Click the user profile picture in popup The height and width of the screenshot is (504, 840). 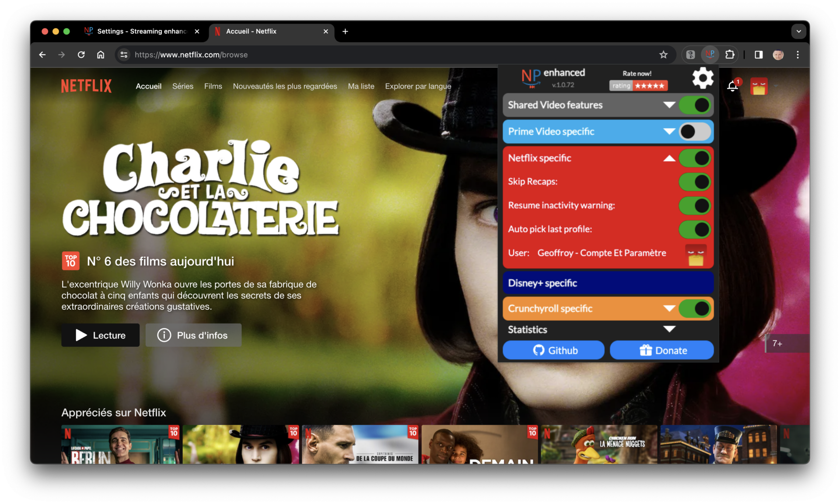(696, 255)
